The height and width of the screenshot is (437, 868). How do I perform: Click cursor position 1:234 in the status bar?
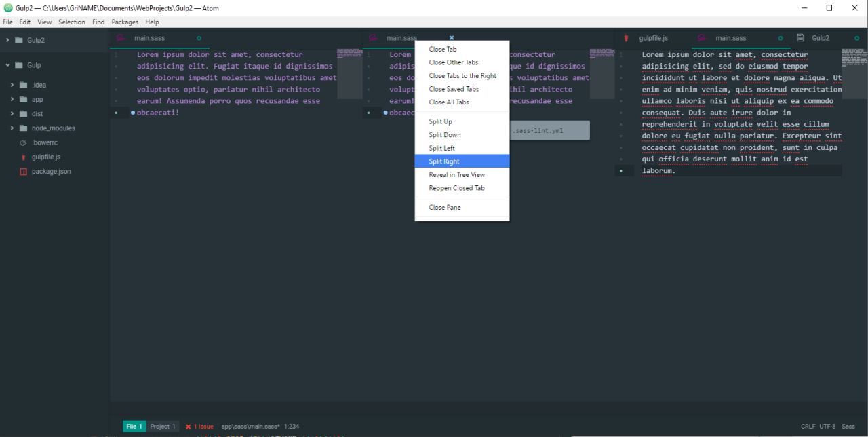point(292,427)
